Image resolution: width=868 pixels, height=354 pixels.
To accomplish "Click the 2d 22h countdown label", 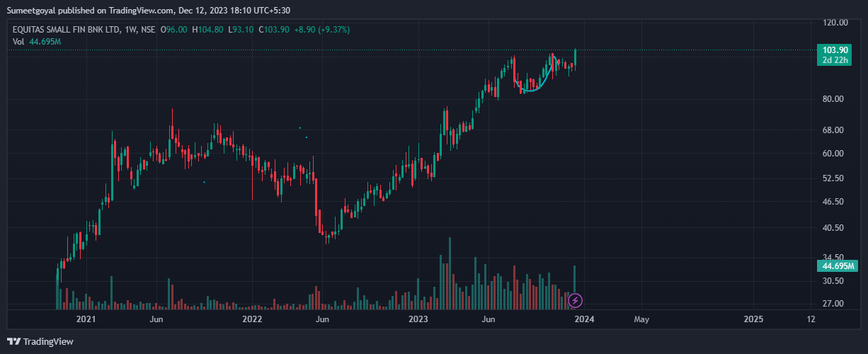I will [835, 60].
